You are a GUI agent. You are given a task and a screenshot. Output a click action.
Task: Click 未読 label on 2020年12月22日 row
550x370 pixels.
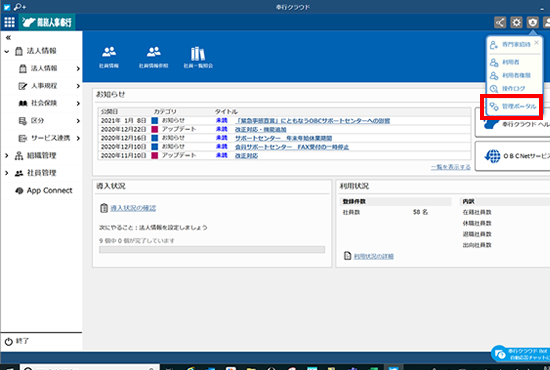click(222, 129)
